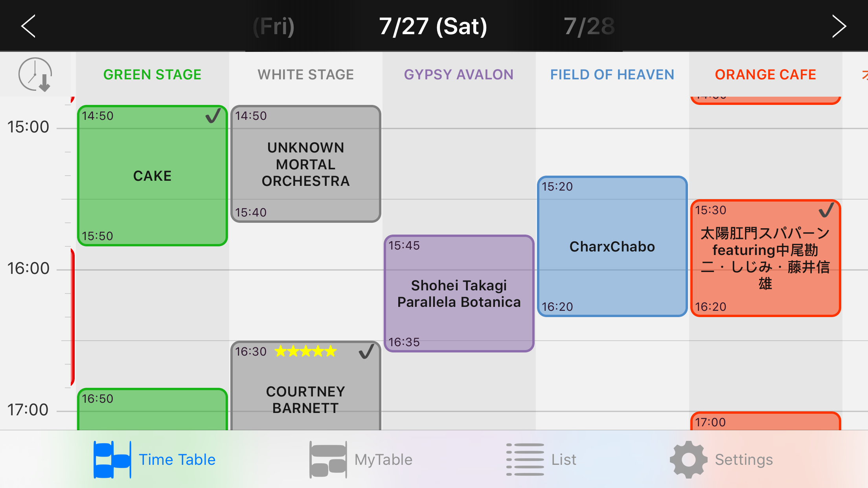Screen dimensions: 868x488
Task: Open the CharxChabo event block
Action: pos(612,246)
